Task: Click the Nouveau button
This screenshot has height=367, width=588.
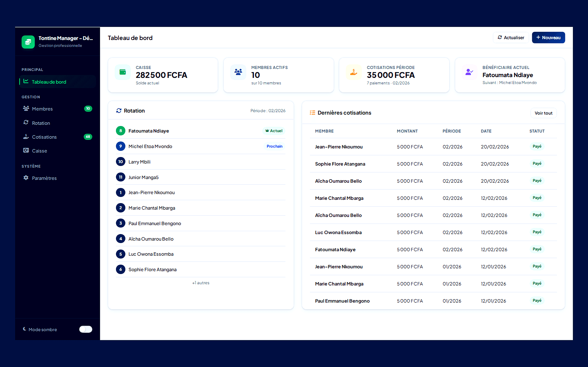Action: [x=548, y=37]
